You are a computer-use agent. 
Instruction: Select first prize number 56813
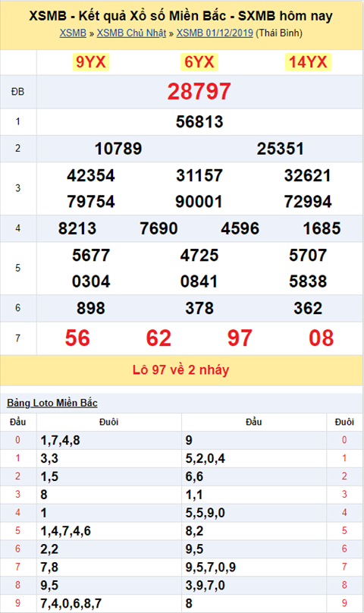click(x=199, y=121)
